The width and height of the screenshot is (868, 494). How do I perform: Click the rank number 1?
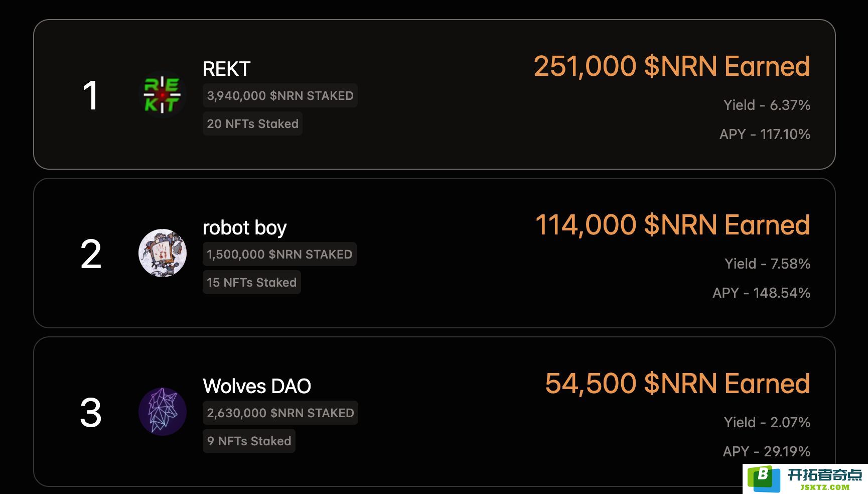(90, 95)
